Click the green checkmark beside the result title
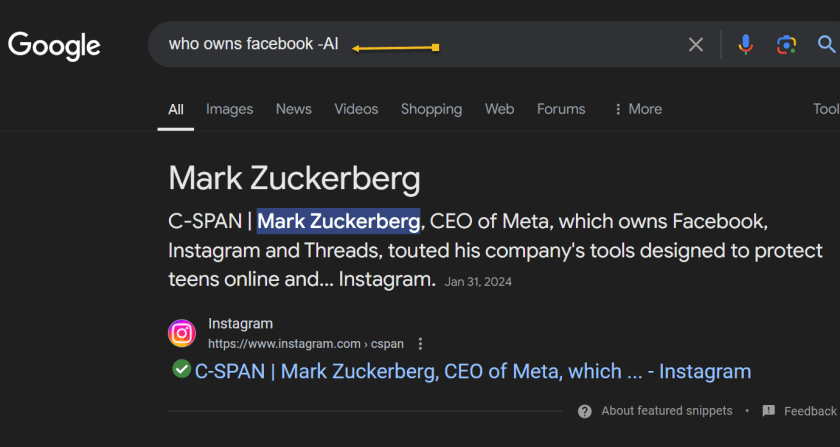 coord(181,369)
